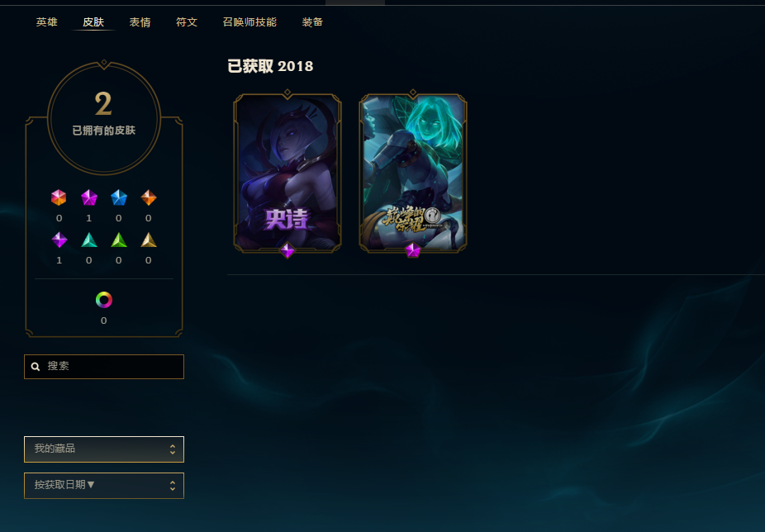This screenshot has height=532, width=765.
Task: Open the 召唤师技能 tab
Action: (x=249, y=22)
